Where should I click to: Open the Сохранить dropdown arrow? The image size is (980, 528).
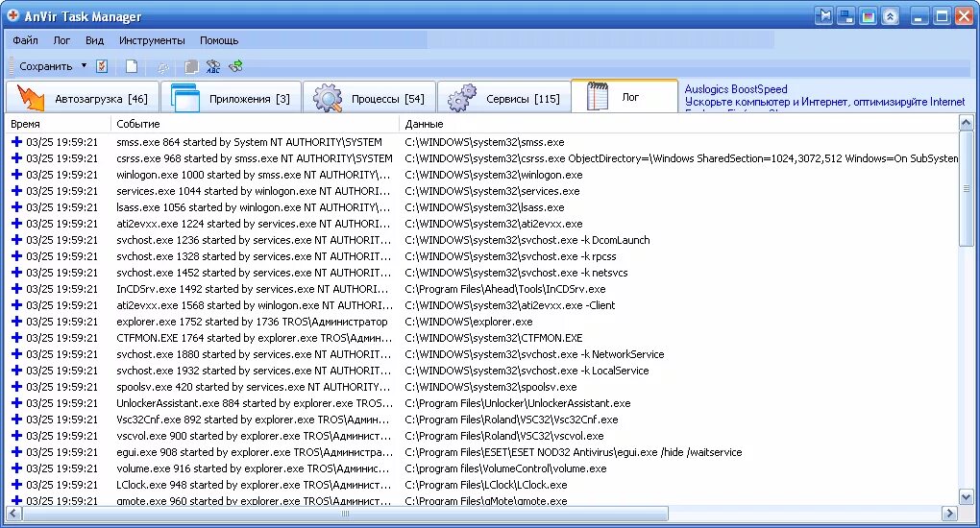tap(84, 65)
